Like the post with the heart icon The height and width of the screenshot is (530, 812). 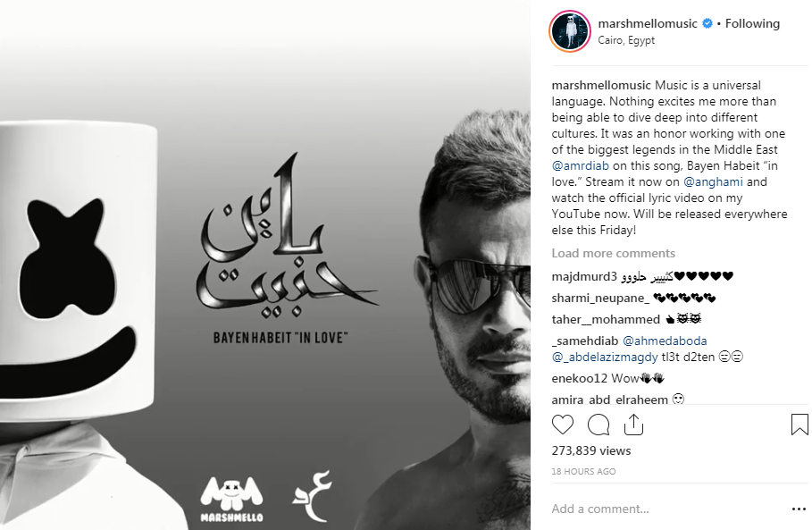[x=563, y=425]
